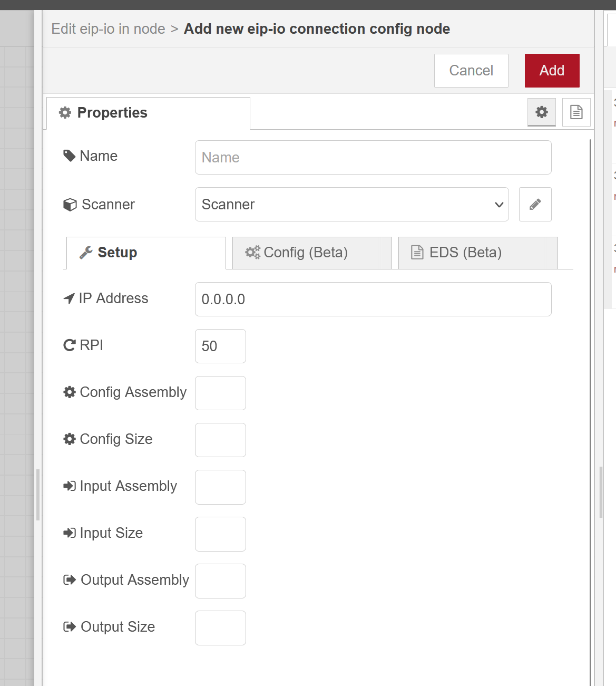Focus the Name input field

[373, 157]
